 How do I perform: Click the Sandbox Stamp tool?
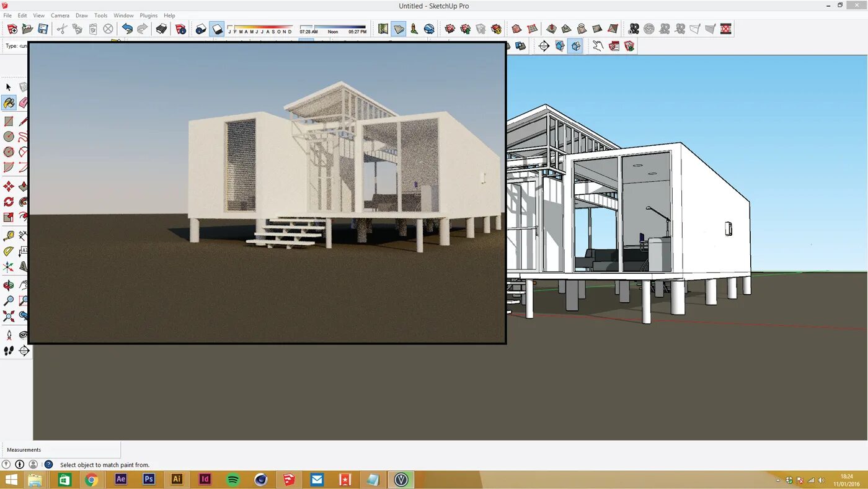pyautogui.click(x=567, y=29)
